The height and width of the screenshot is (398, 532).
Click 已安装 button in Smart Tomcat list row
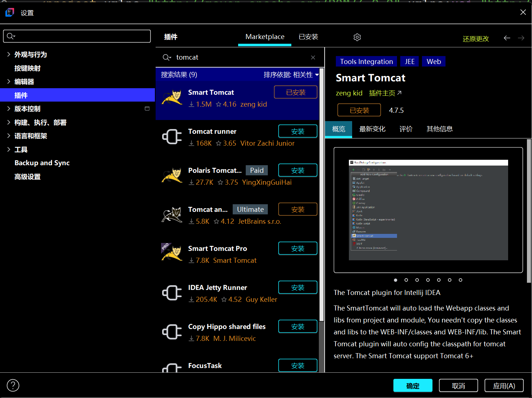(296, 92)
